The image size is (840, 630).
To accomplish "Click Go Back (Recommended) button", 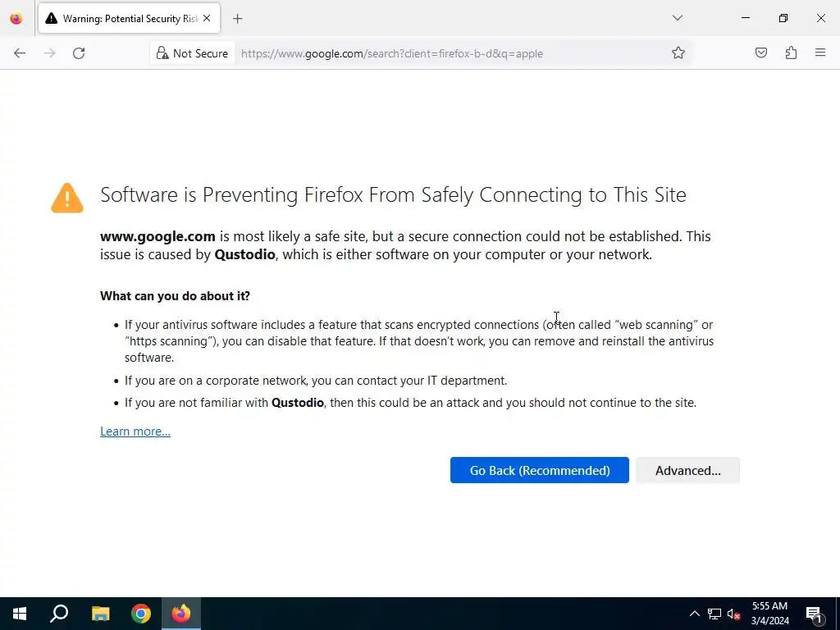I will click(x=539, y=470).
